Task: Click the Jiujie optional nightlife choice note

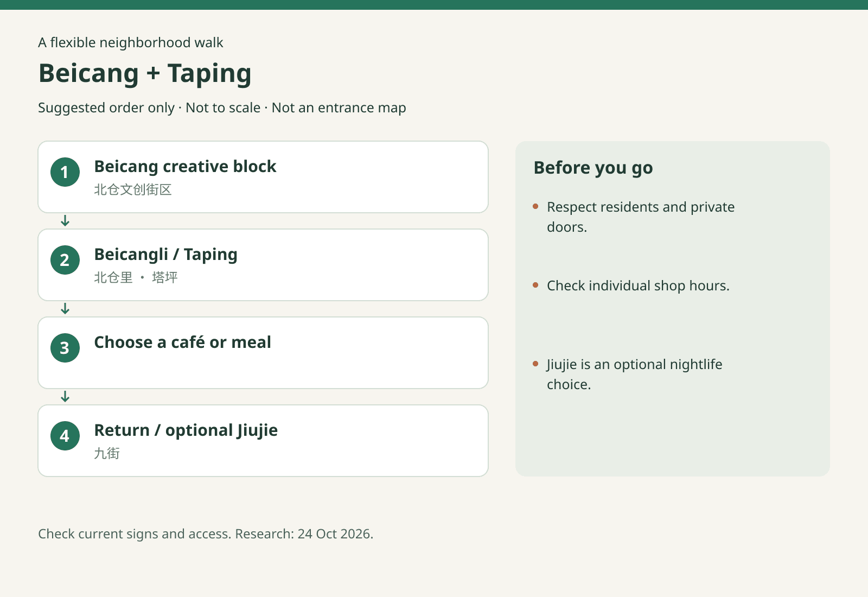Action: click(635, 374)
